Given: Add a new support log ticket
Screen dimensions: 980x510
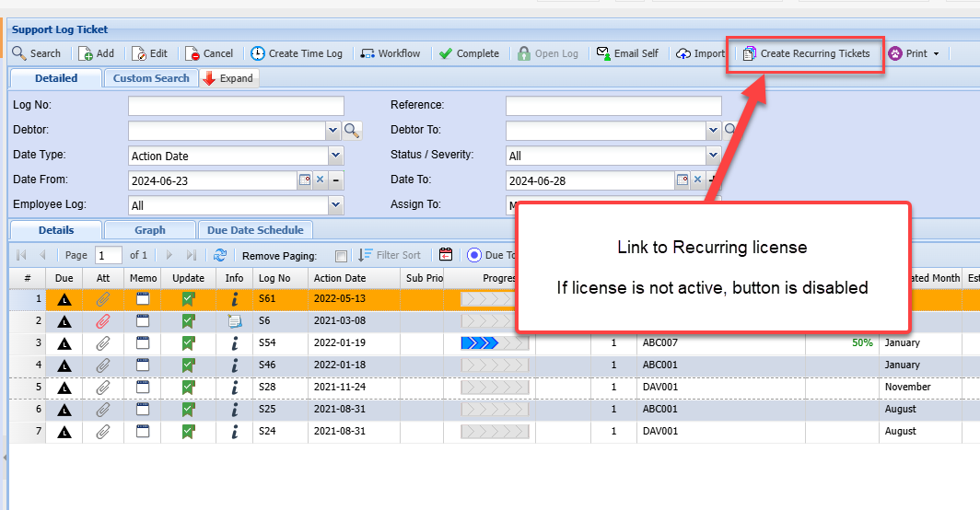Looking at the screenshot, I should click(x=96, y=53).
